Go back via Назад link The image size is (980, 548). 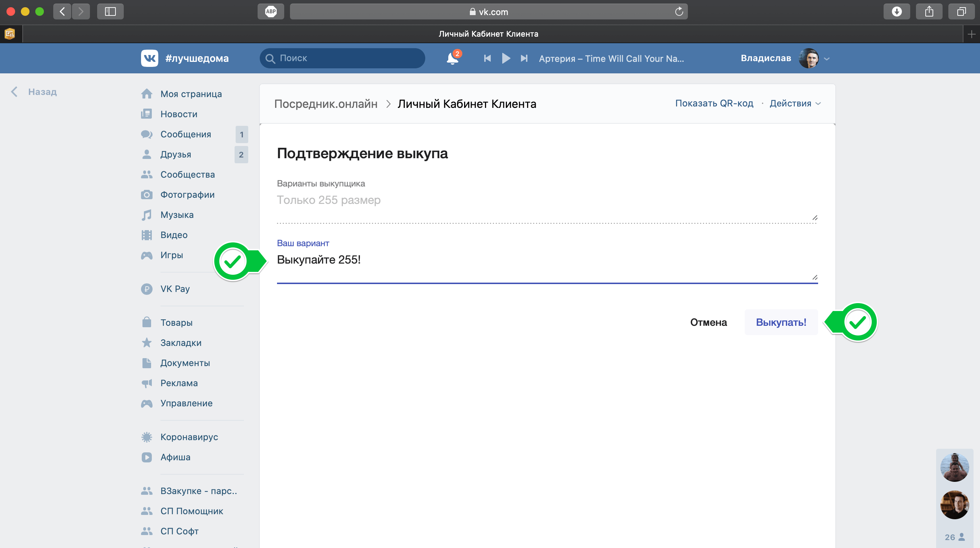(x=42, y=92)
